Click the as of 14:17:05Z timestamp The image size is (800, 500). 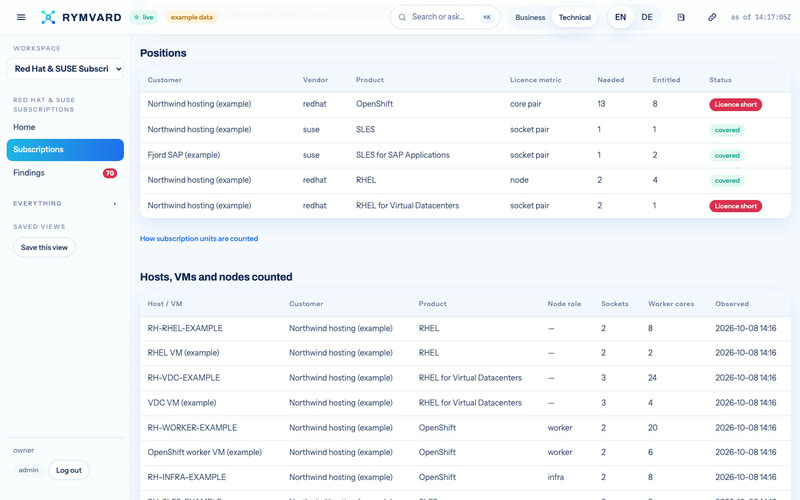[x=760, y=17]
